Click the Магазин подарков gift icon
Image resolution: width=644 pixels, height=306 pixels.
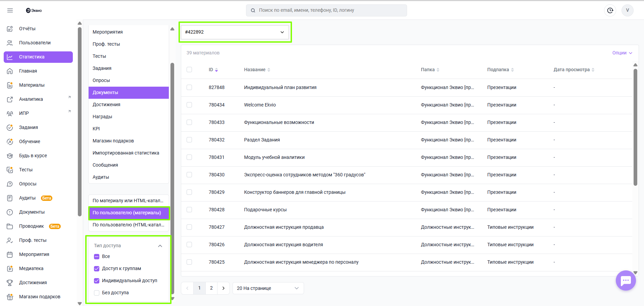10,297
